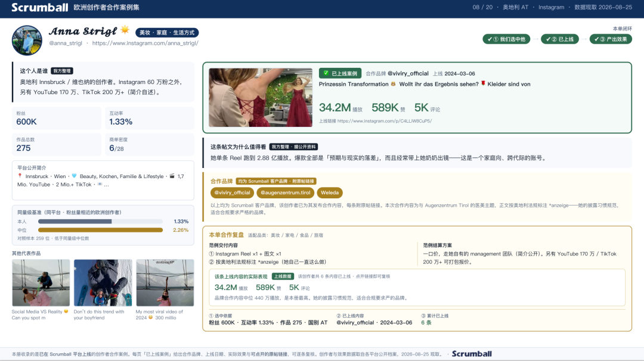Click the Instagram platform label in header
The width and height of the screenshot is (644, 361).
[551, 7]
